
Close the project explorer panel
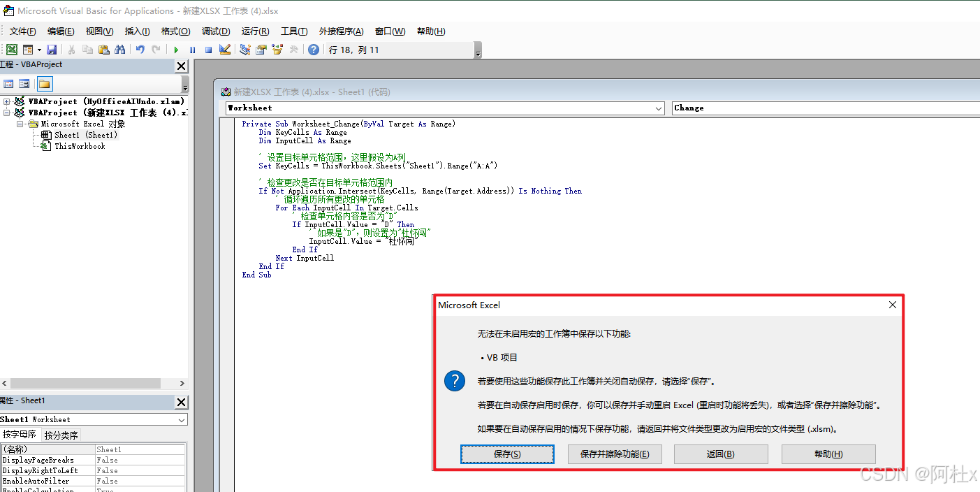point(181,66)
